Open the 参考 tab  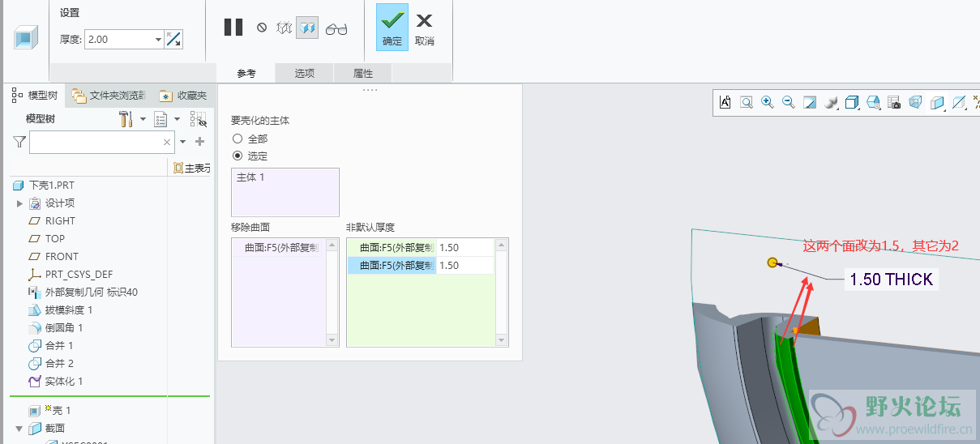tap(246, 73)
